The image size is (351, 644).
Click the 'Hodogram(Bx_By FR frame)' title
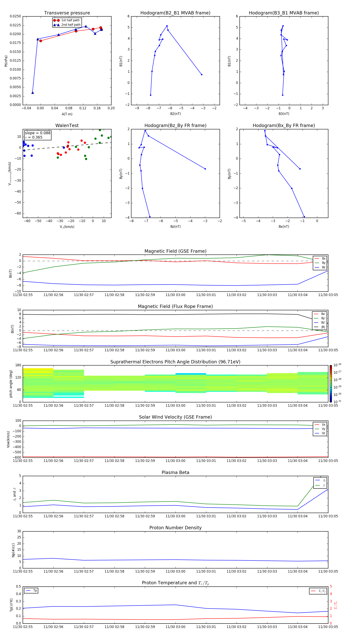[284, 125]
